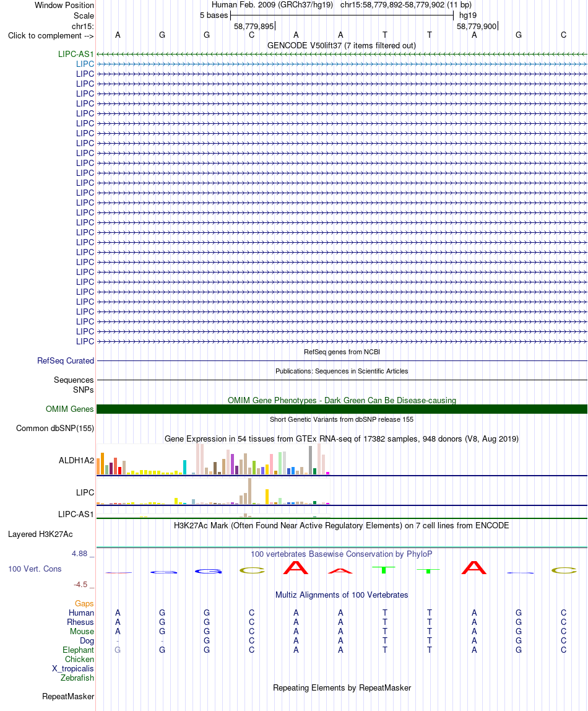The height and width of the screenshot is (711, 588).
Task: Click the hg19 assembly label
Action: tap(468, 15)
